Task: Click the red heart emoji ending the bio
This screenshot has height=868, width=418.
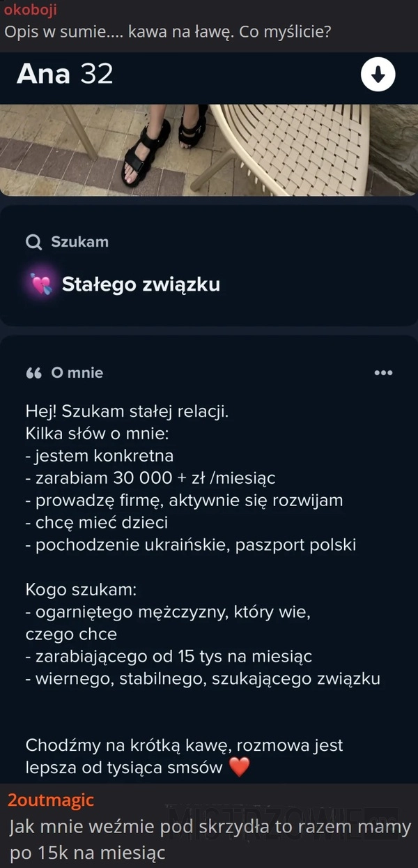Action: pyautogui.click(x=239, y=768)
